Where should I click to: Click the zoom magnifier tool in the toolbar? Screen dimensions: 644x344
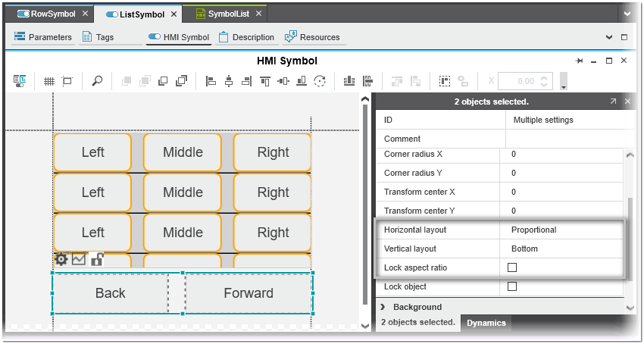[x=97, y=81]
